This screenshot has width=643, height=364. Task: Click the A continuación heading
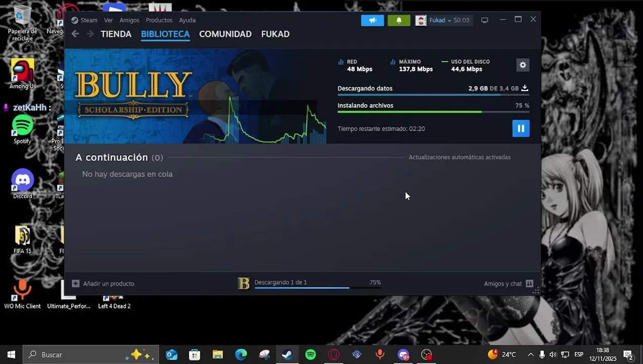[112, 157]
